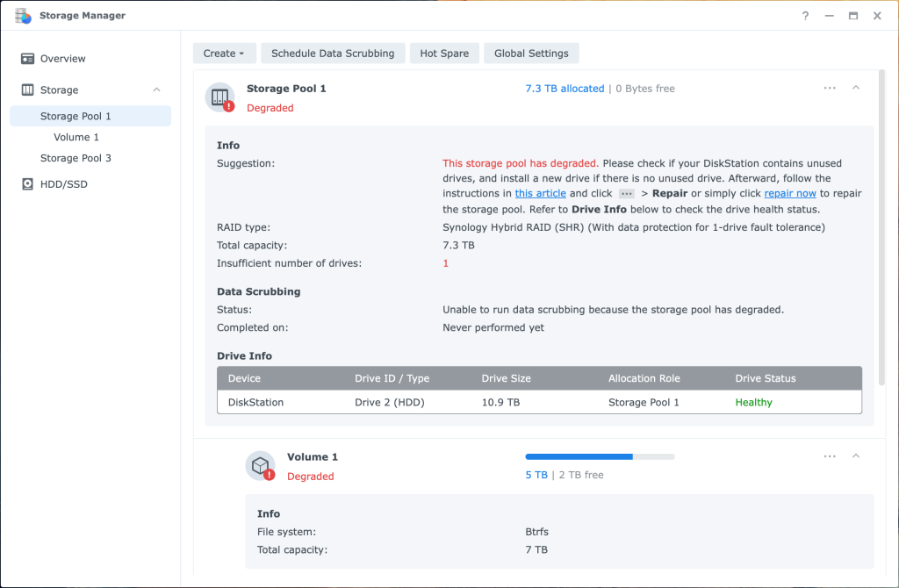Open Storage Pool 1 more options menu
Screen dimensions: 899x588
pos(830,88)
